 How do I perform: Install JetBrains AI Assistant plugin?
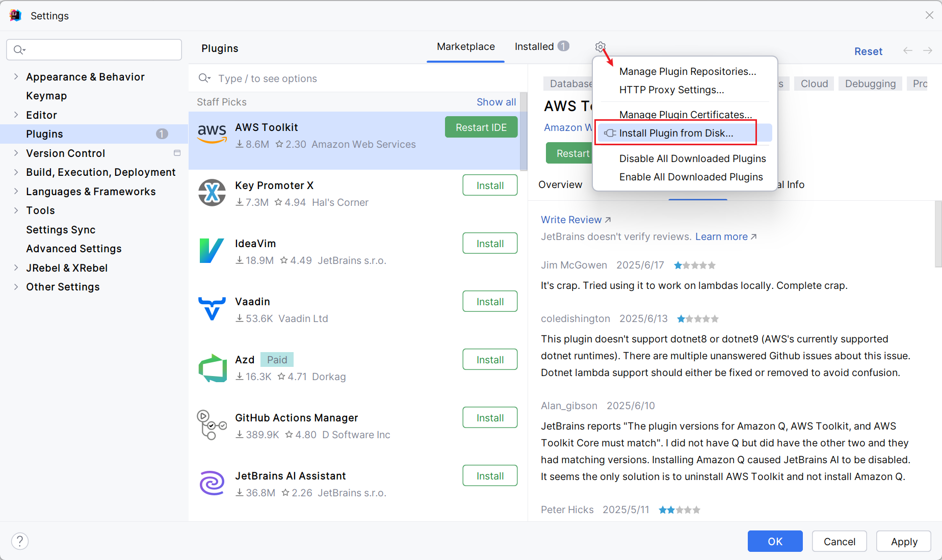(x=490, y=476)
